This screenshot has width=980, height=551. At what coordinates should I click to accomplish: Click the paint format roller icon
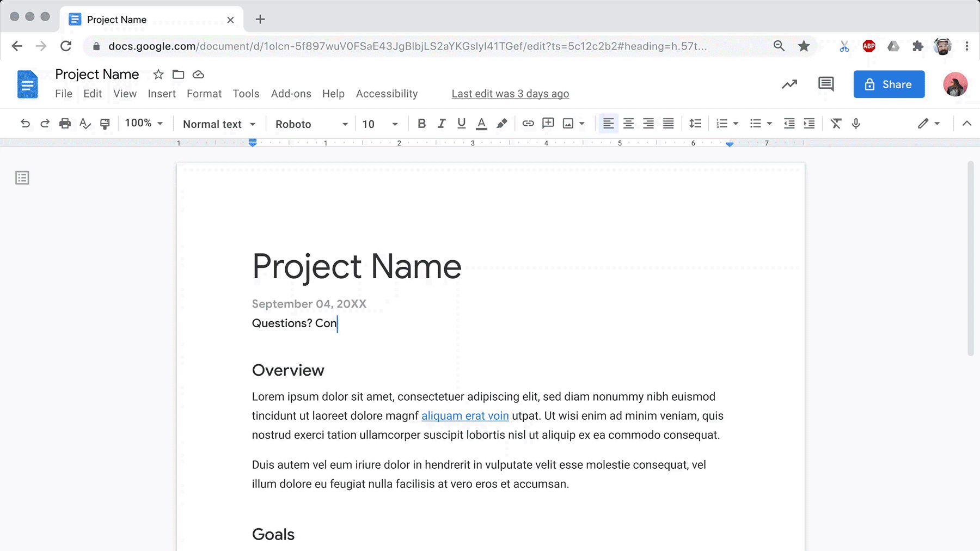pos(105,124)
